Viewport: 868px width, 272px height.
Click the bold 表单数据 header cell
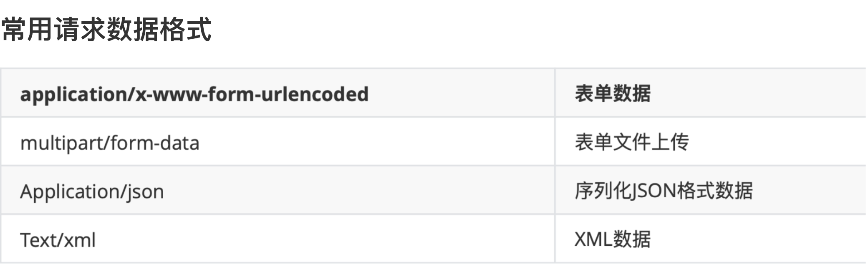tap(612, 93)
